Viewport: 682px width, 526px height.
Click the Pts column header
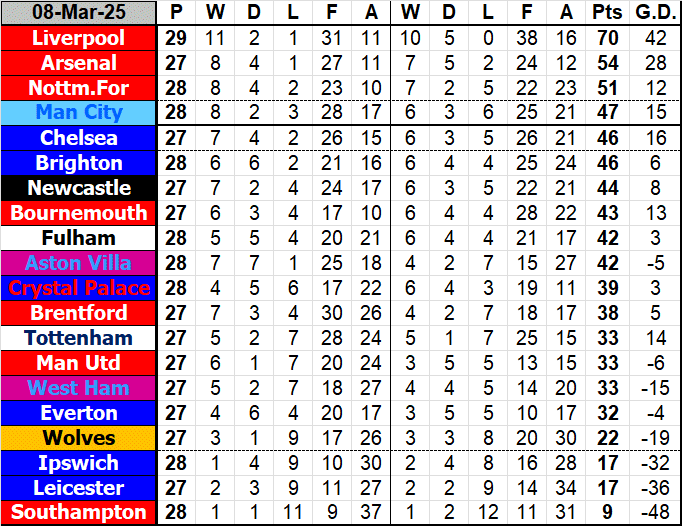(606, 13)
